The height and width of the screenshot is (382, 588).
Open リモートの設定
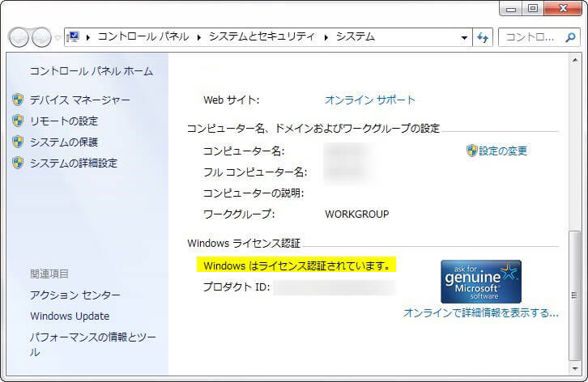point(64,121)
